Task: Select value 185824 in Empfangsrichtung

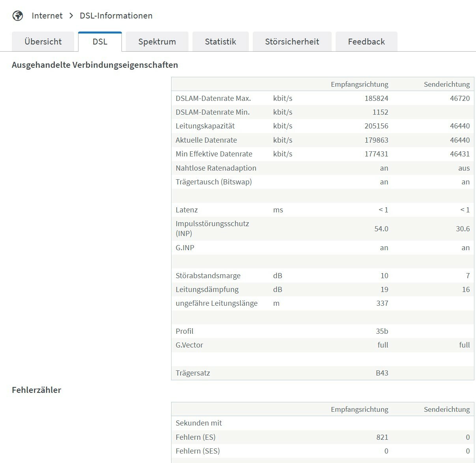Action: pyautogui.click(x=376, y=99)
